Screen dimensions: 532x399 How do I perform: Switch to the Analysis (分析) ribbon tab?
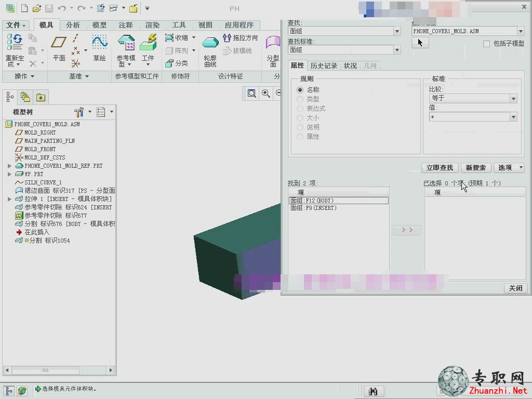click(73, 25)
